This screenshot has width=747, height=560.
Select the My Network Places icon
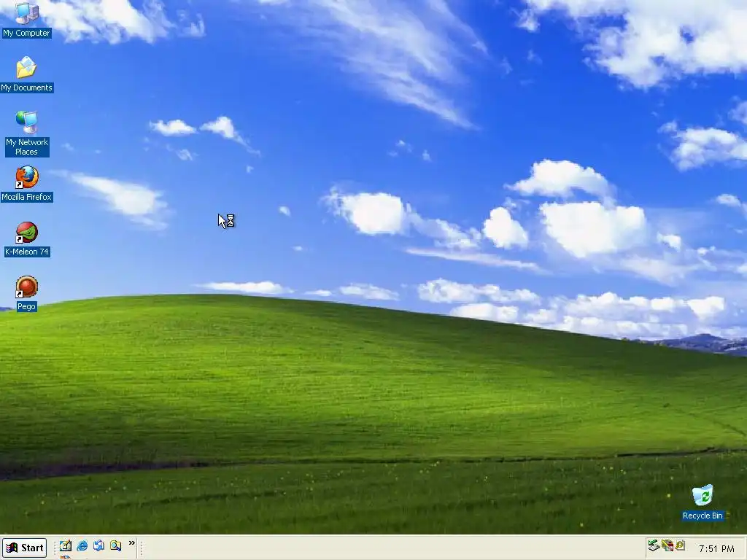26,122
